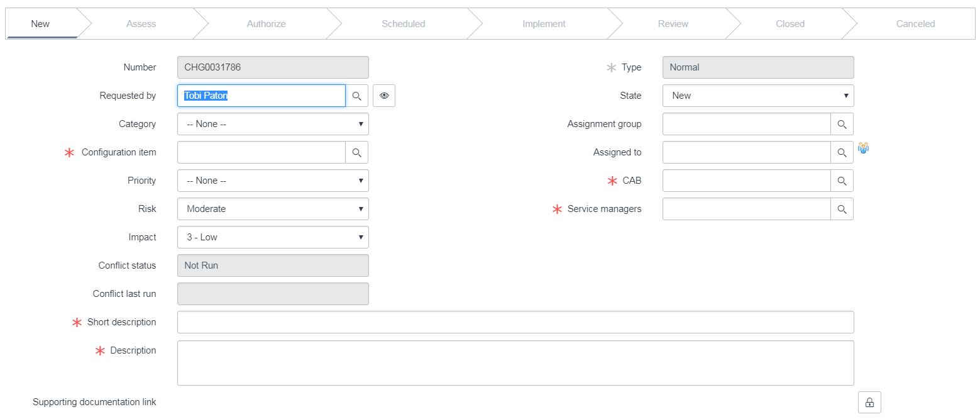Open the Configuration item lookup search
Viewport: 980px width, 419px height.
pos(356,152)
